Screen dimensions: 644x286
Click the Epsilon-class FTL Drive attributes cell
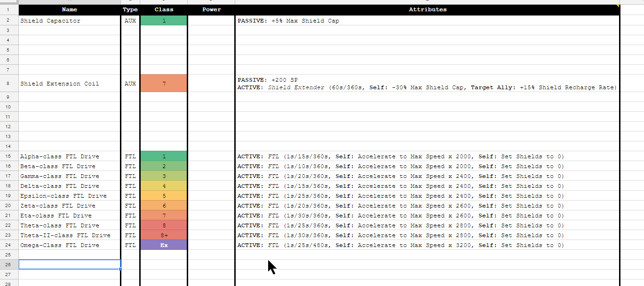coord(427,196)
